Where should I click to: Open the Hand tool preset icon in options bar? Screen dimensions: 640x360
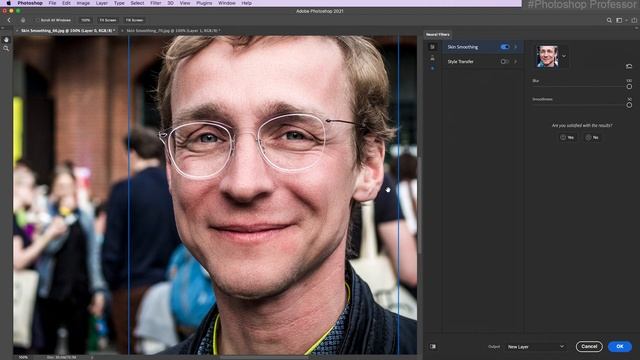(23, 20)
